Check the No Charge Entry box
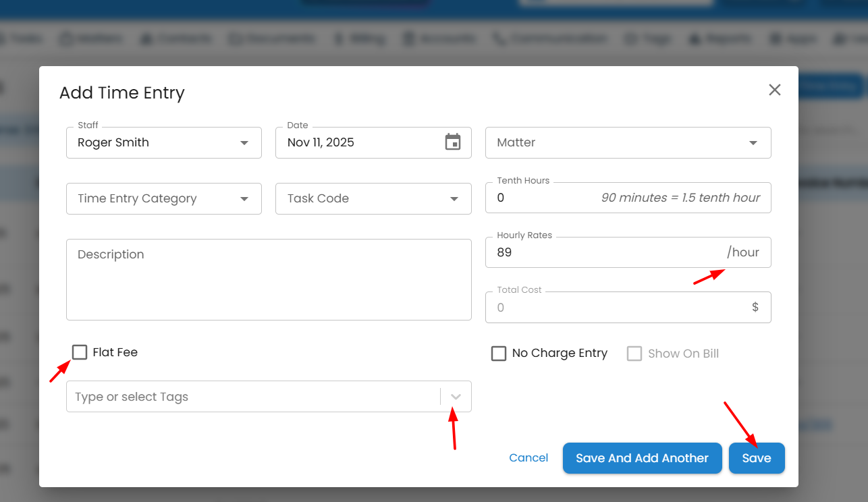This screenshot has height=502, width=868. [499, 354]
